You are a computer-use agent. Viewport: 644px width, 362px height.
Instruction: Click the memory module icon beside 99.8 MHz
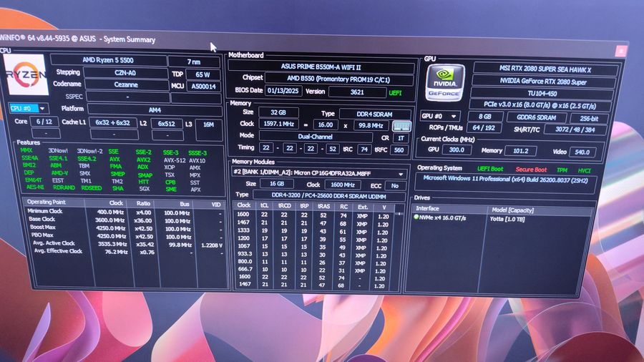click(x=401, y=126)
